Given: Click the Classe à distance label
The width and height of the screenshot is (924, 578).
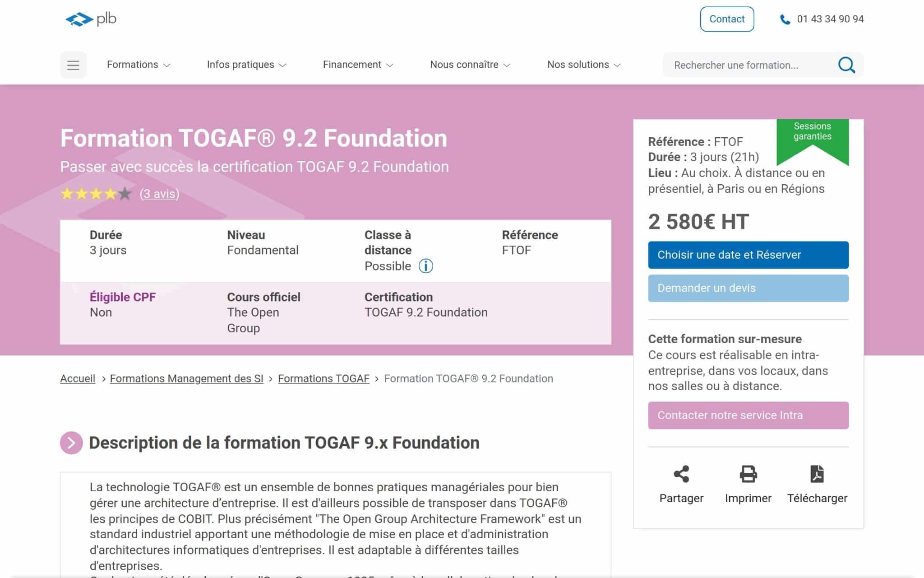Looking at the screenshot, I should [388, 242].
